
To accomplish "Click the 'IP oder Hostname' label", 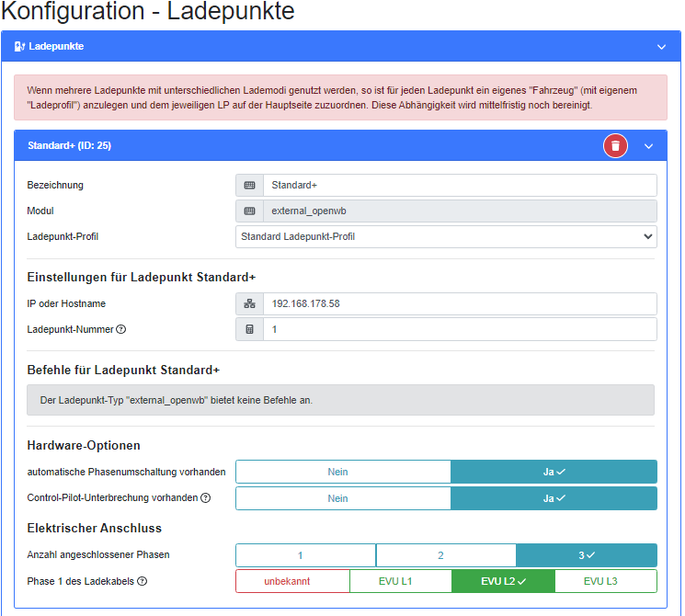I will pos(66,303).
